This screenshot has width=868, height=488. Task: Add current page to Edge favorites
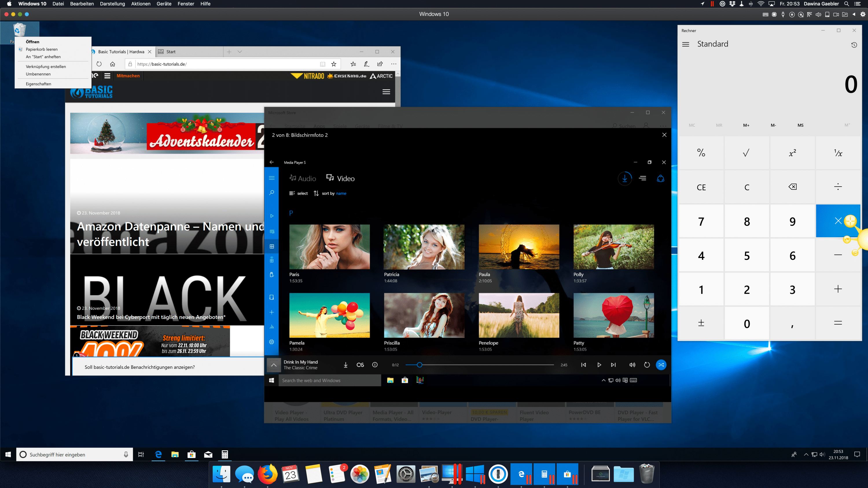coord(334,64)
